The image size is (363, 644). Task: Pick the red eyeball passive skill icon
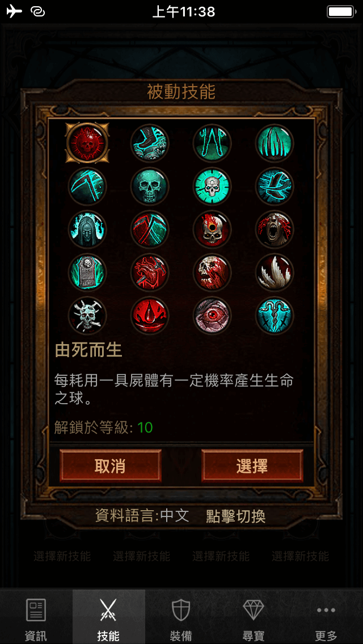(x=212, y=316)
